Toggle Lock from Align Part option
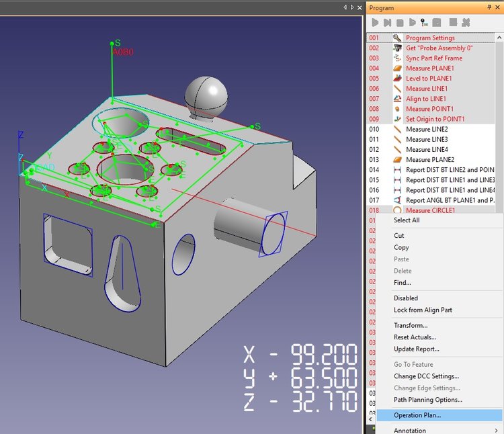The height and width of the screenshot is (434, 504). click(x=423, y=310)
